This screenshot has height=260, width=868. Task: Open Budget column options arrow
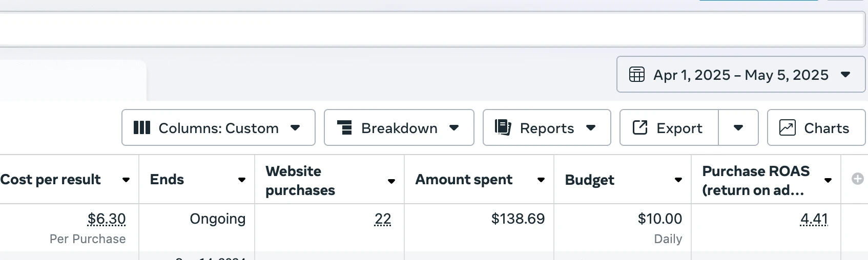pos(678,180)
